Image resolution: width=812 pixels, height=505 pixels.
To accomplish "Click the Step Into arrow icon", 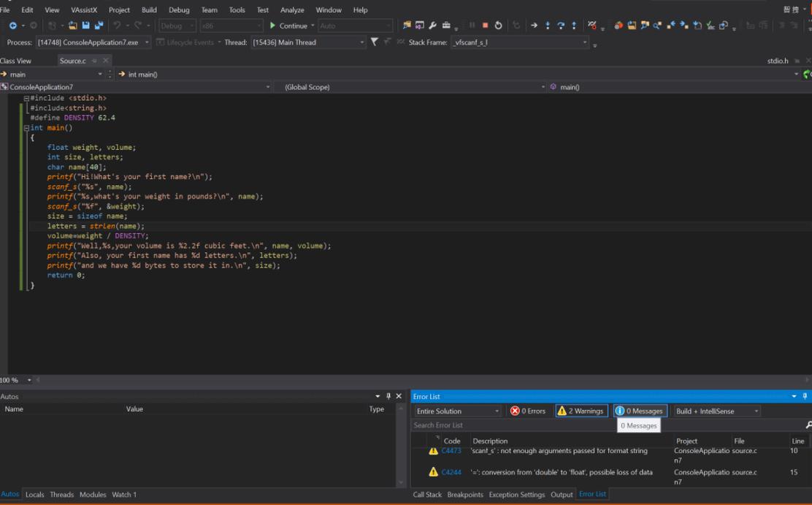I will (548, 26).
